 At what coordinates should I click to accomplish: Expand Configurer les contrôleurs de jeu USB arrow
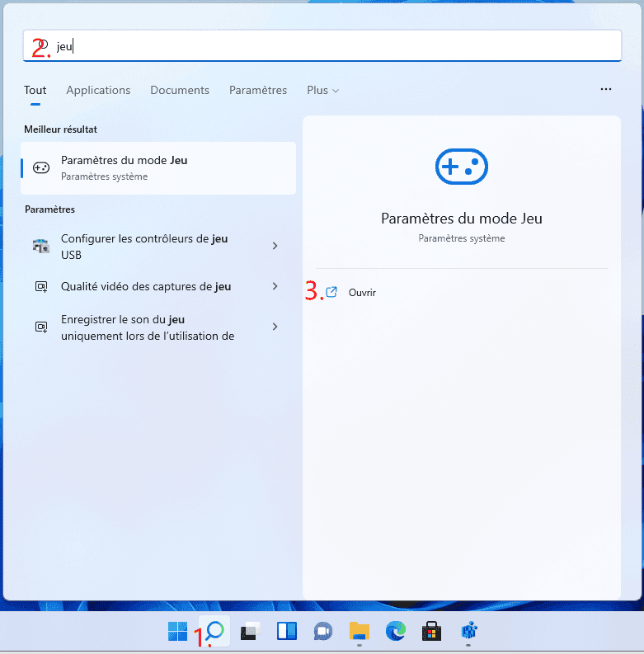pyautogui.click(x=275, y=246)
